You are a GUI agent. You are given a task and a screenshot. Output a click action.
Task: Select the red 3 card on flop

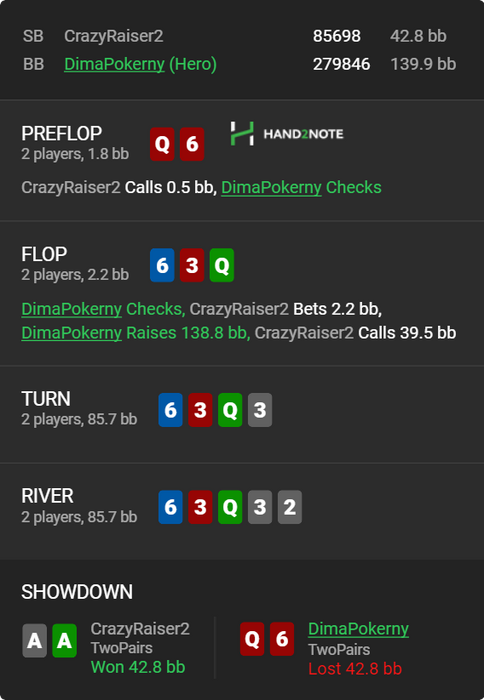(x=192, y=265)
